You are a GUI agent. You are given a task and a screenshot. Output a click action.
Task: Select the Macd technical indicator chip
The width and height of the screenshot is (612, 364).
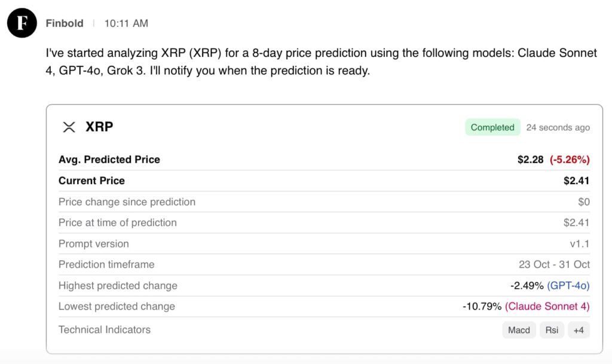(x=518, y=329)
